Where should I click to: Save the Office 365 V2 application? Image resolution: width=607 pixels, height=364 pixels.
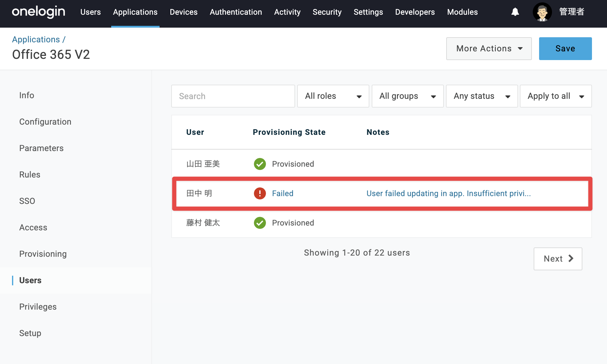pyautogui.click(x=565, y=49)
